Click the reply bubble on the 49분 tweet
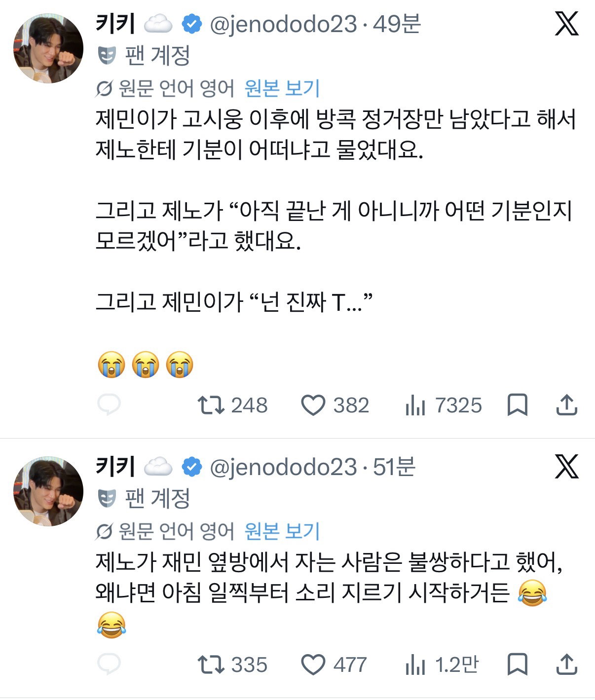The width and height of the screenshot is (595, 700). (109, 405)
